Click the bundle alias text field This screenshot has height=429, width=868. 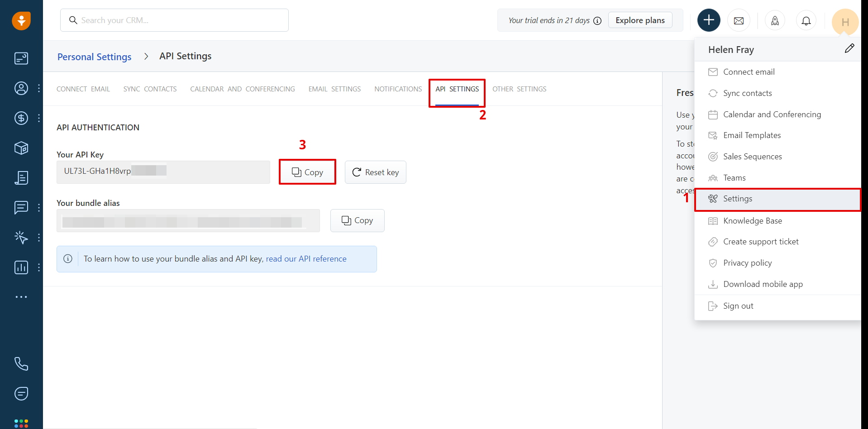pos(188,220)
